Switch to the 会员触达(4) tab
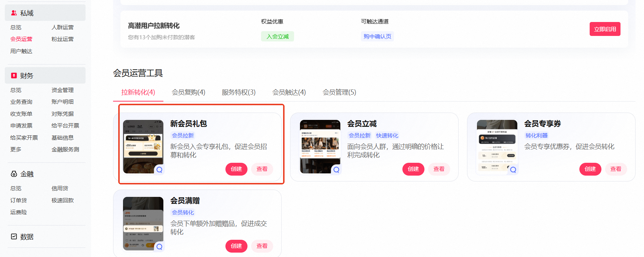 289,92
